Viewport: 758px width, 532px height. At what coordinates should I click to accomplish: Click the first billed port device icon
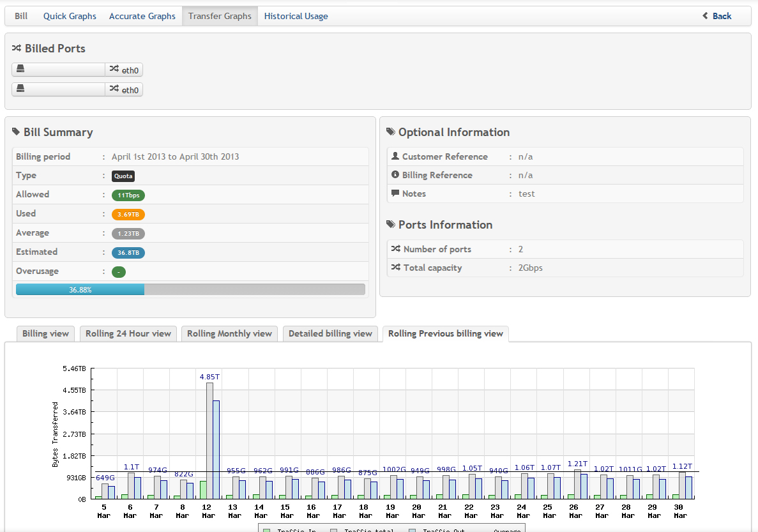coord(20,70)
